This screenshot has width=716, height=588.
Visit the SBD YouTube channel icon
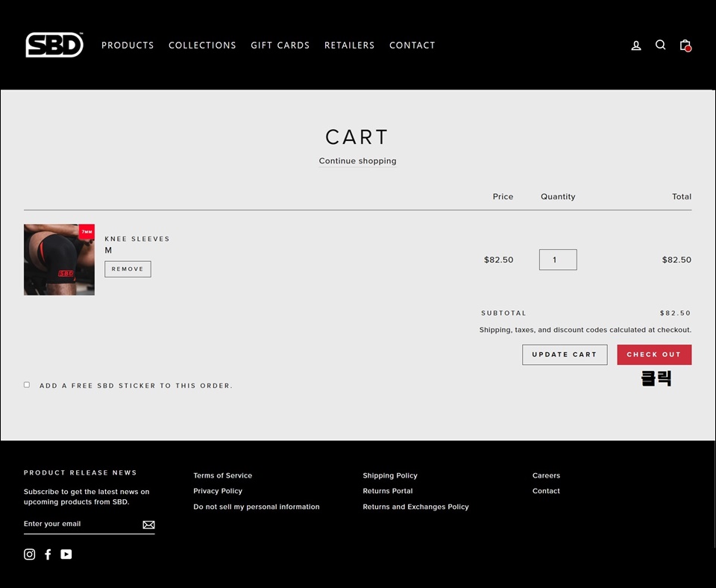66,554
